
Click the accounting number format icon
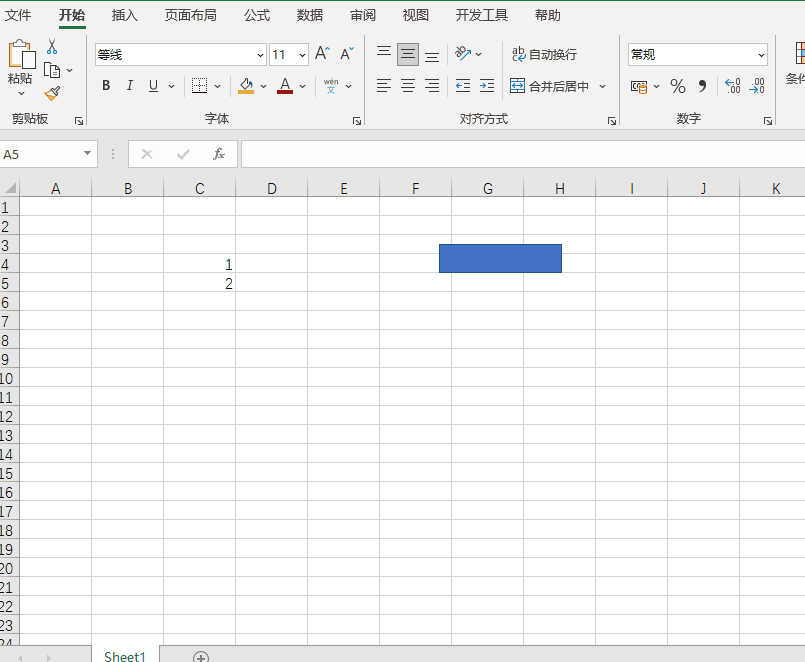639,87
